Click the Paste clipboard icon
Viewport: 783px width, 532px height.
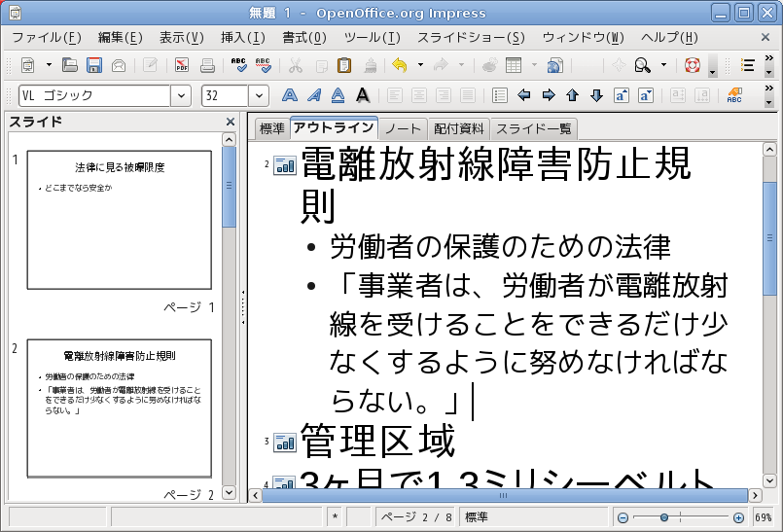coord(344,65)
